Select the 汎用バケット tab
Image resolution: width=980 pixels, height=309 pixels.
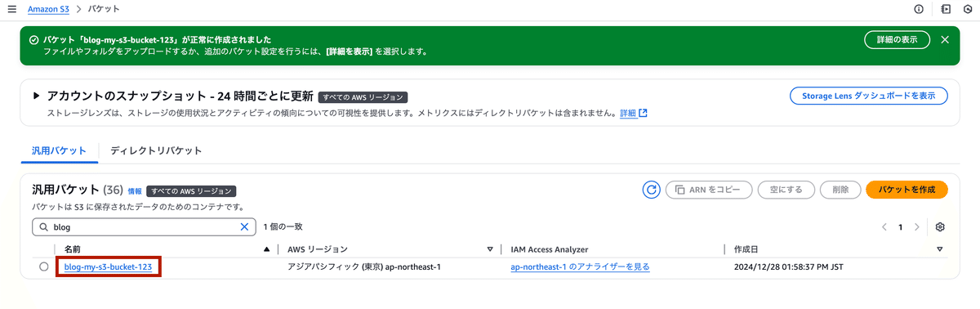(x=59, y=150)
